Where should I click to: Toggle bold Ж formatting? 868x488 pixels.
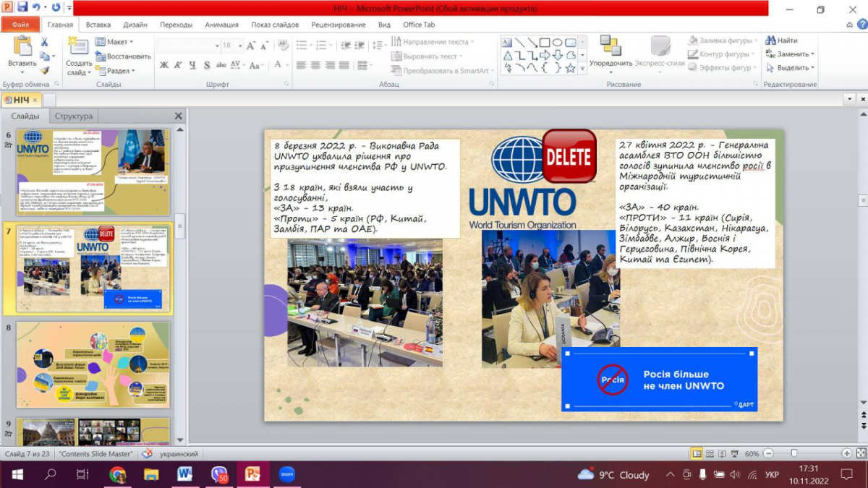pyautogui.click(x=164, y=65)
